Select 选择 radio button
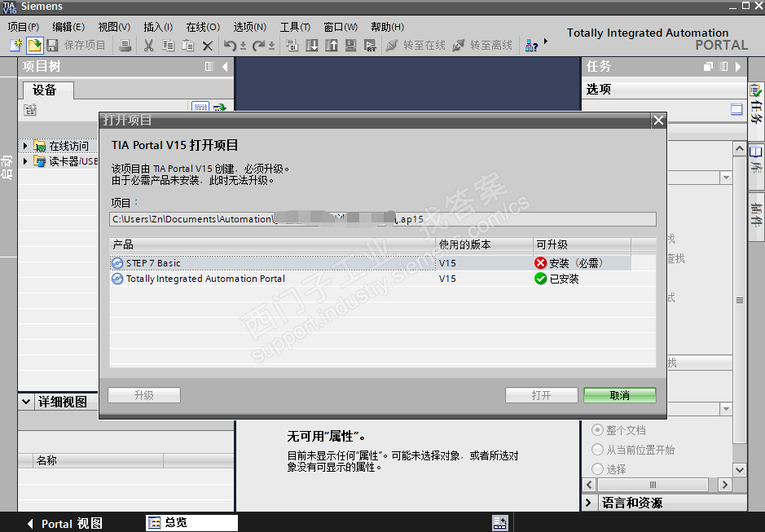 [597, 469]
